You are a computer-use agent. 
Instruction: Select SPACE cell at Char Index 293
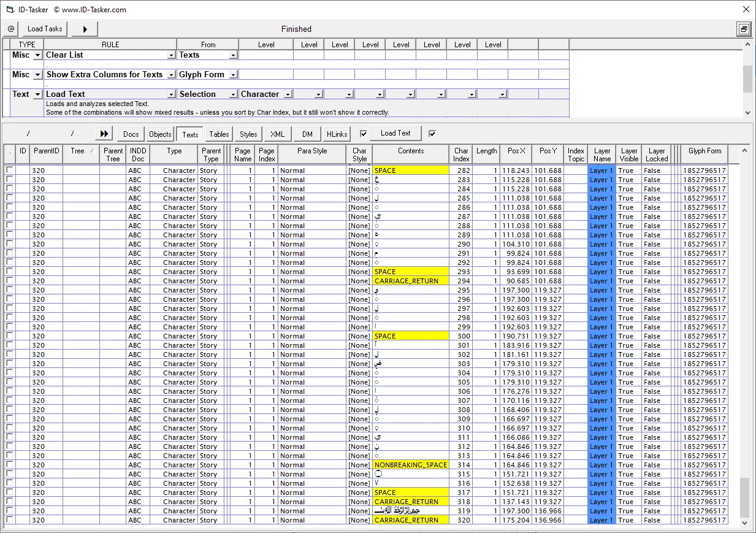pos(411,272)
